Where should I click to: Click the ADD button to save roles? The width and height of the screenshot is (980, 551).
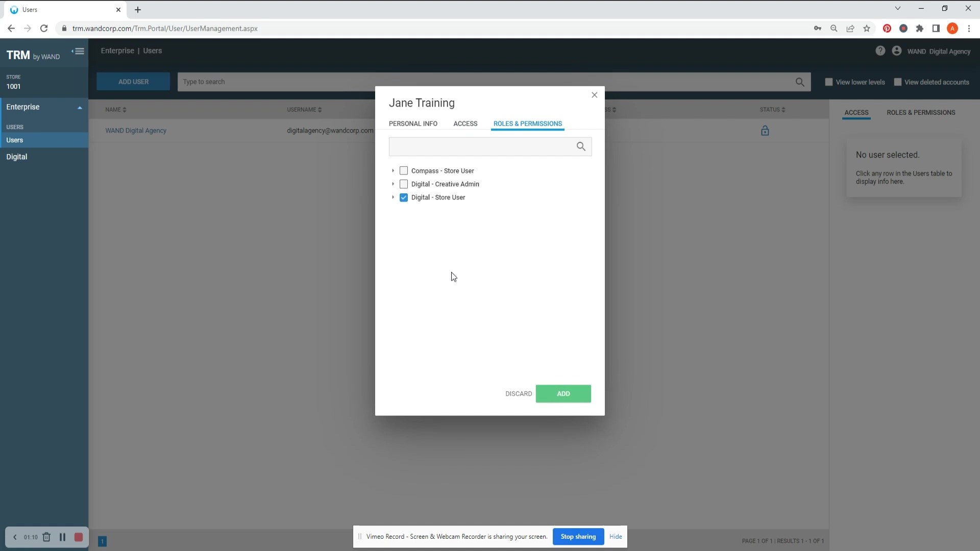click(x=563, y=394)
